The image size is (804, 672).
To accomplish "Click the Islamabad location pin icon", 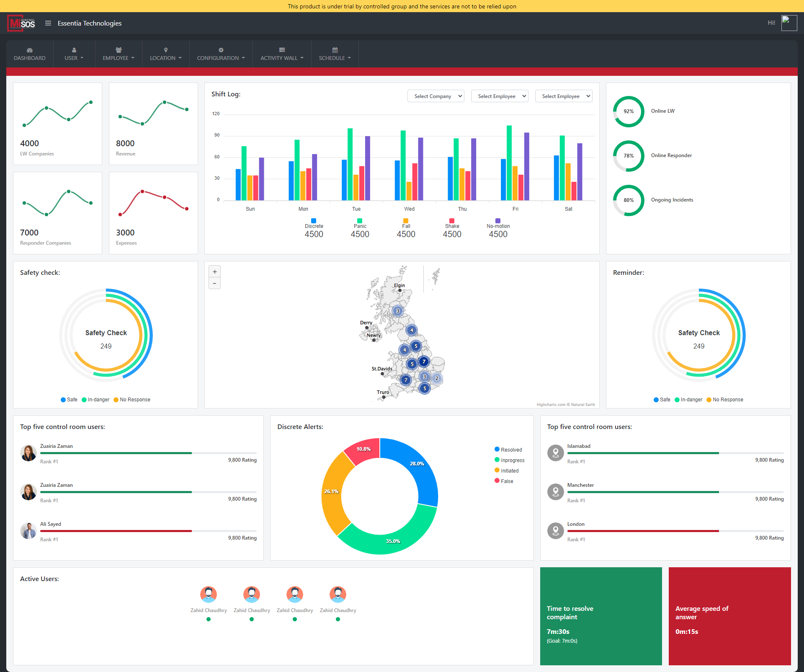I will [556, 453].
